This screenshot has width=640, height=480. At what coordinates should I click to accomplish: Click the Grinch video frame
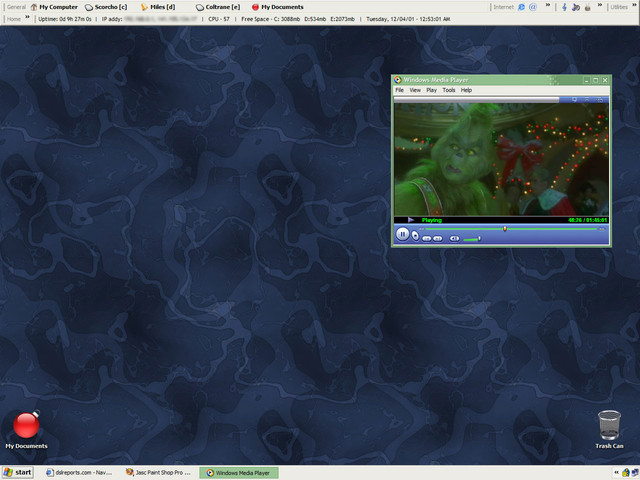(501, 159)
